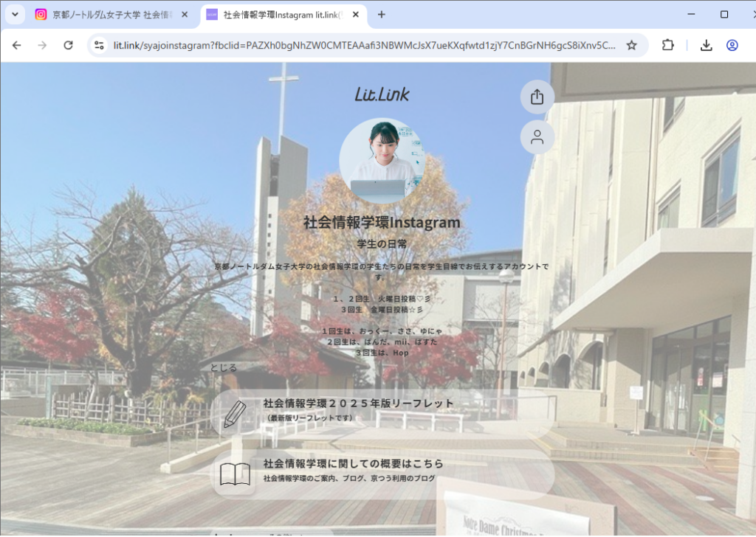Close the 京都ノートルダム女子大学 Instagram tab
This screenshot has width=756, height=537.
click(x=185, y=15)
